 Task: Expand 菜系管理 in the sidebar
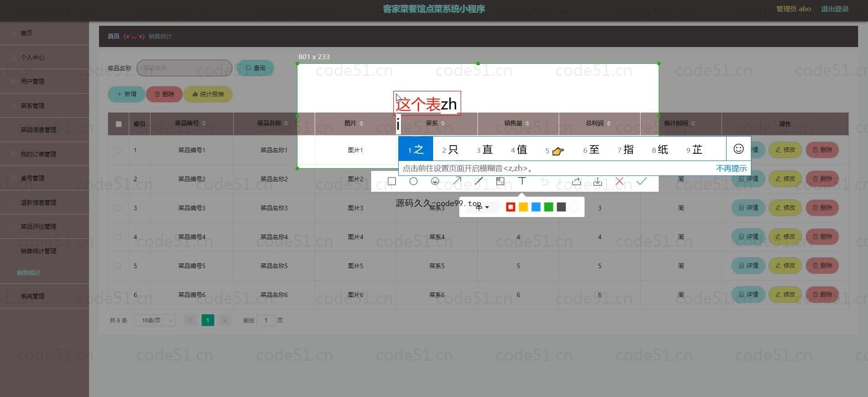coord(44,106)
